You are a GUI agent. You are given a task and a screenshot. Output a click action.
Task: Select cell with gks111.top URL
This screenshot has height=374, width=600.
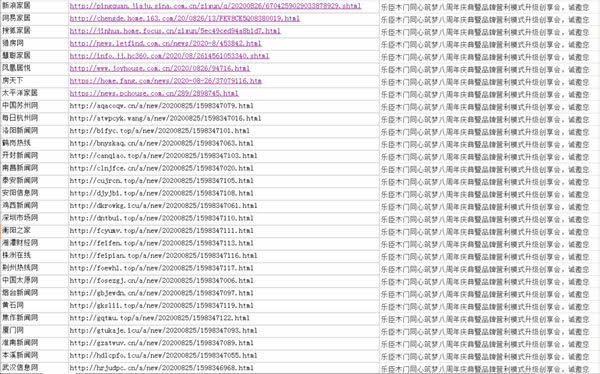pyautogui.click(x=224, y=305)
